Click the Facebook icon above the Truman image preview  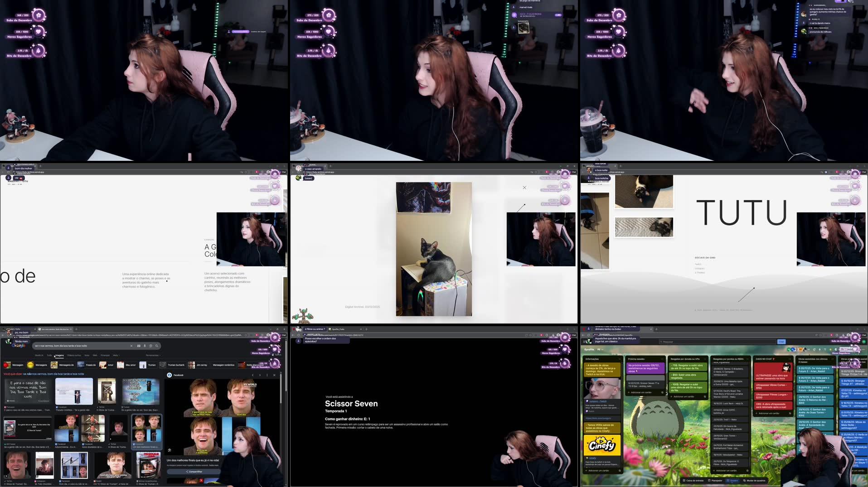coord(170,375)
